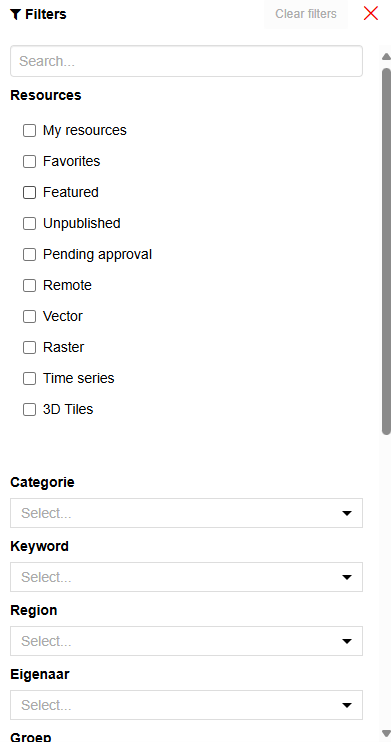Image resolution: width=391 pixels, height=742 pixels.
Task: Select the Pending approval checkbox
Action: 29,255
